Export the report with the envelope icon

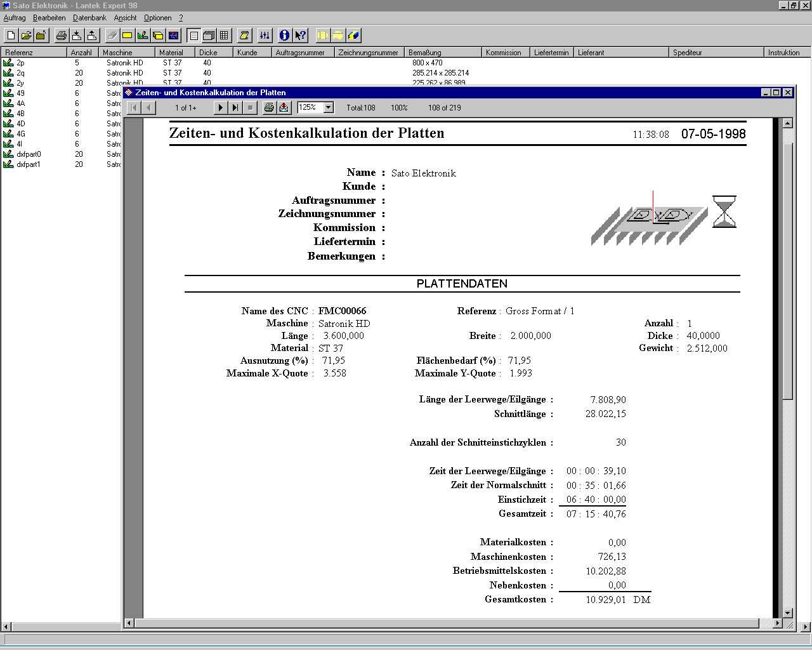tap(284, 107)
